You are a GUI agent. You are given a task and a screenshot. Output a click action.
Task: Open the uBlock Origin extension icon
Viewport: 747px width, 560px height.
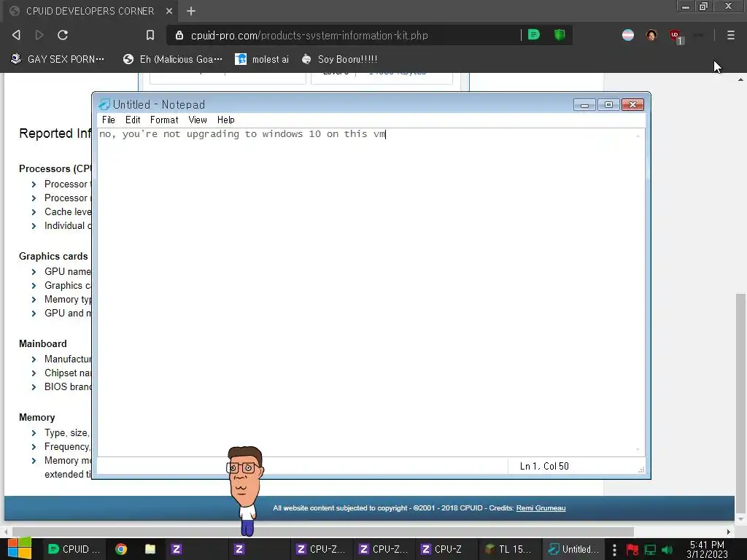[x=675, y=36]
